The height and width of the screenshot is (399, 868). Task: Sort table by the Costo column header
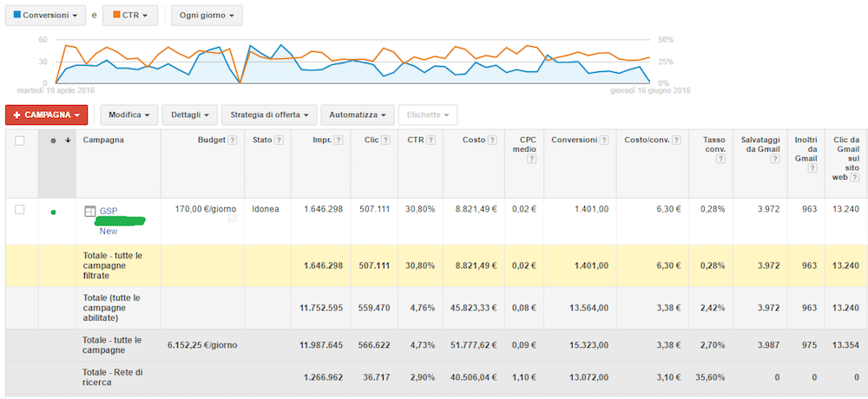coord(474,140)
